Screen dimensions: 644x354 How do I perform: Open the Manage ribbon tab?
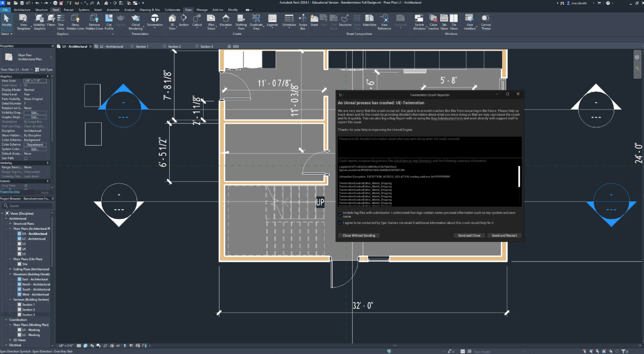click(x=202, y=10)
